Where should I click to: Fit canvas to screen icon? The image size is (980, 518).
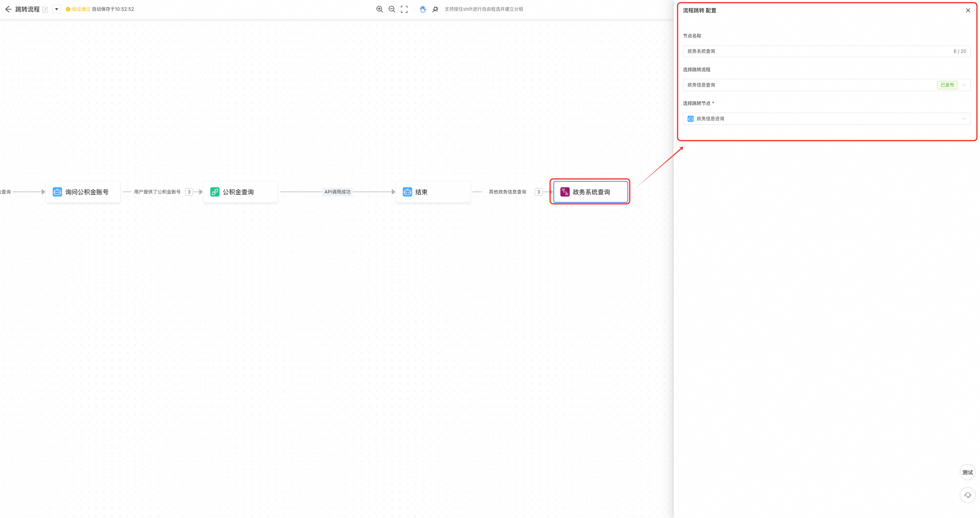(x=404, y=9)
